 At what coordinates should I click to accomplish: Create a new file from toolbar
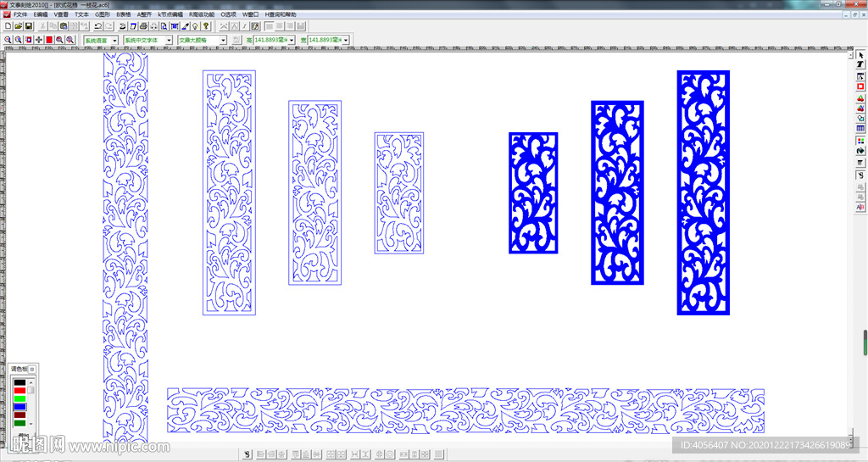pos(8,26)
